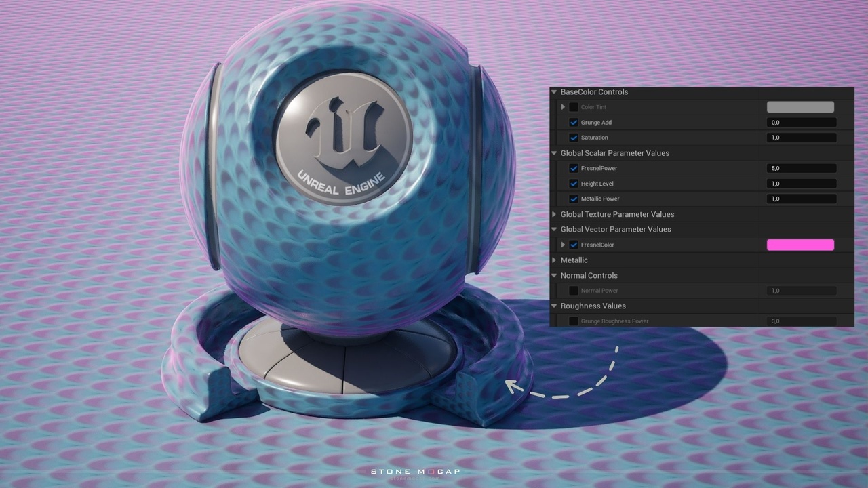Expand Global Texture Parameter Values section

click(554, 214)
